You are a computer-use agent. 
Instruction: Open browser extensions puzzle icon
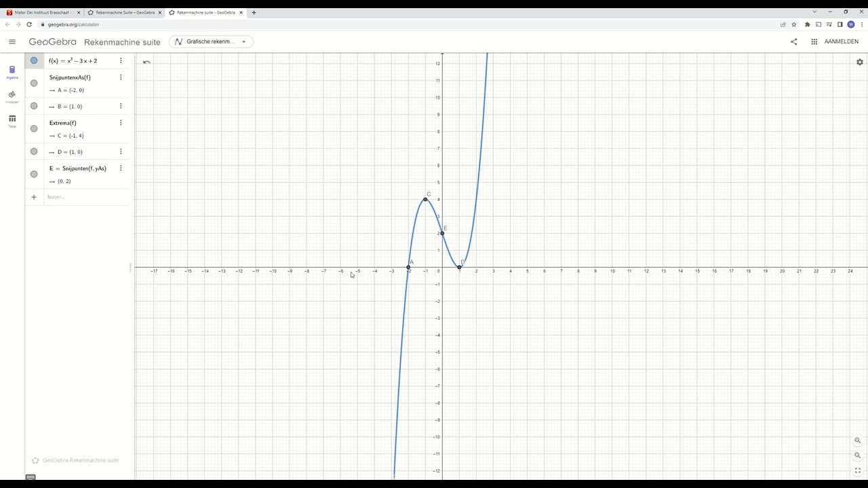click(x=807, y=24)
